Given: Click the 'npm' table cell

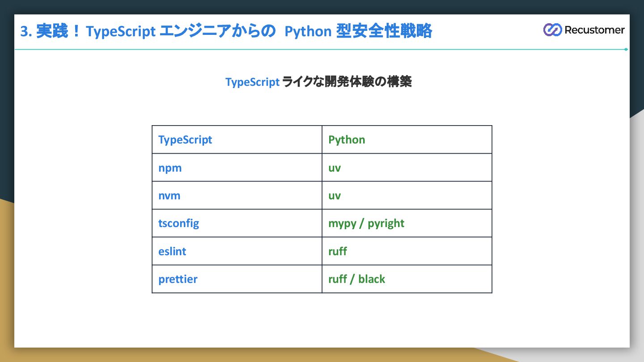Looking at the screenshot, I should click(237, 168).
